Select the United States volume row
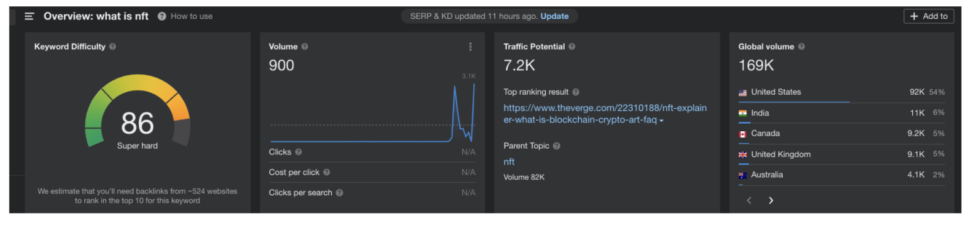The image size is (980, 226). click(x=842, y=93)
